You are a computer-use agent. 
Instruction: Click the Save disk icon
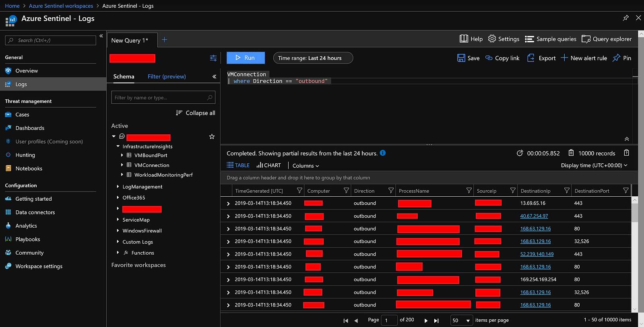461,58
